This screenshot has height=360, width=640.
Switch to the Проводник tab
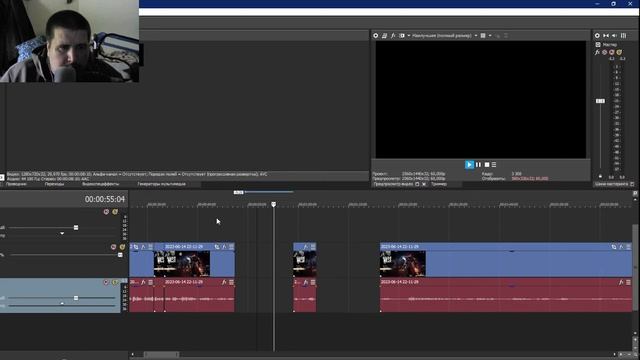coord(16,184)
